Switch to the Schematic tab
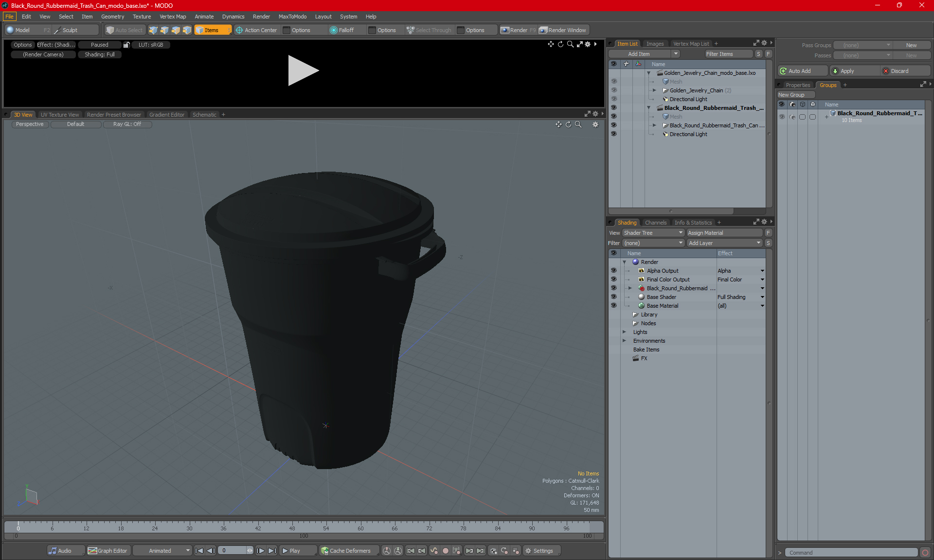Image resolution: width=934 pixels, height=560 pixels. pos(204,115)
